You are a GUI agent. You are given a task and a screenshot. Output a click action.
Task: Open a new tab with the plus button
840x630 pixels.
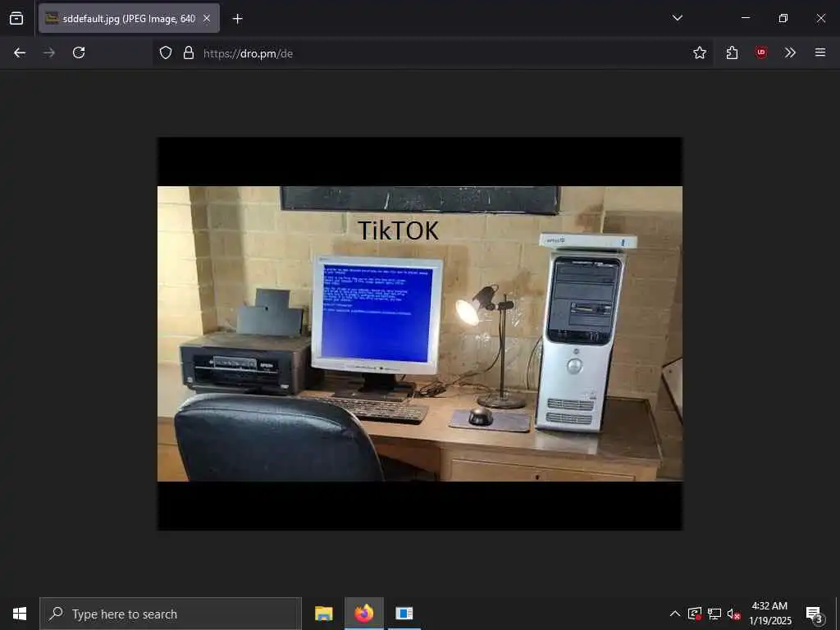[x=238, y=19]
